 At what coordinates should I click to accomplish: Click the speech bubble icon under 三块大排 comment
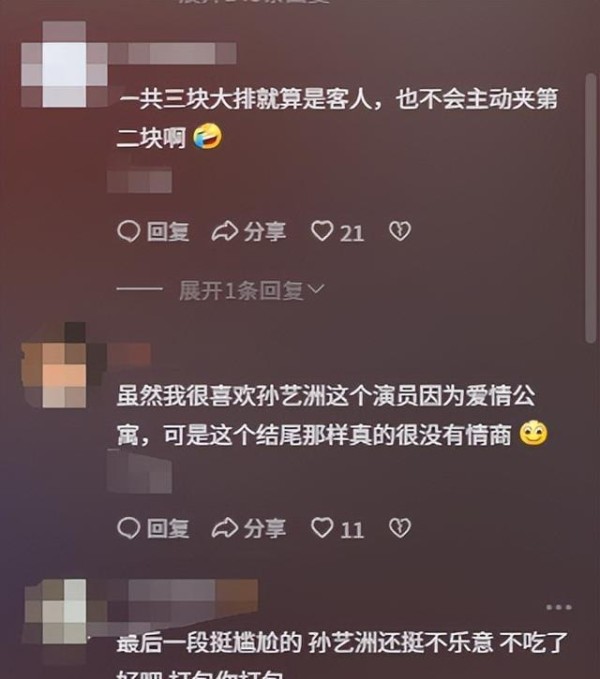tap(129, 232)
